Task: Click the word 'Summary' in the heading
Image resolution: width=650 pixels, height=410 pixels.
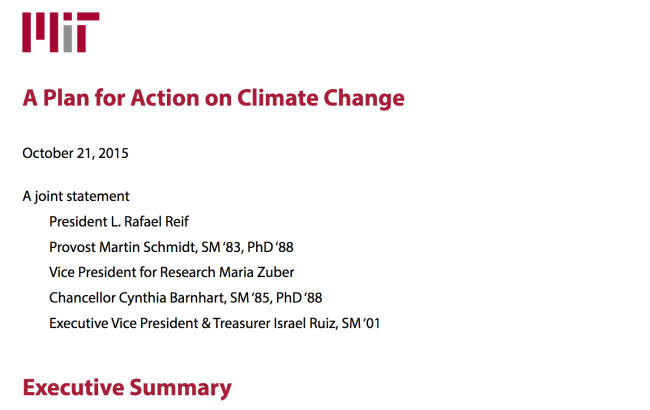Action: pyautogui.click(x=181, y=389)
